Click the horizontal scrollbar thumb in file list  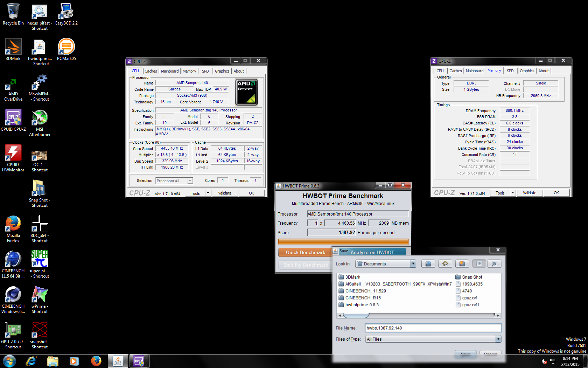[x=356, y=315]
